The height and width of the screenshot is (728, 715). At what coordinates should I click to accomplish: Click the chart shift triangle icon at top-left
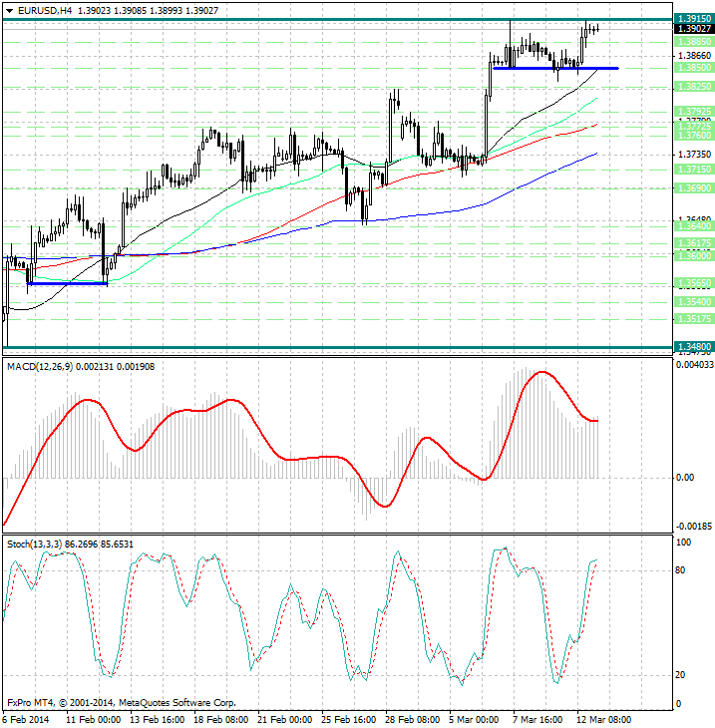coord(8,10)
